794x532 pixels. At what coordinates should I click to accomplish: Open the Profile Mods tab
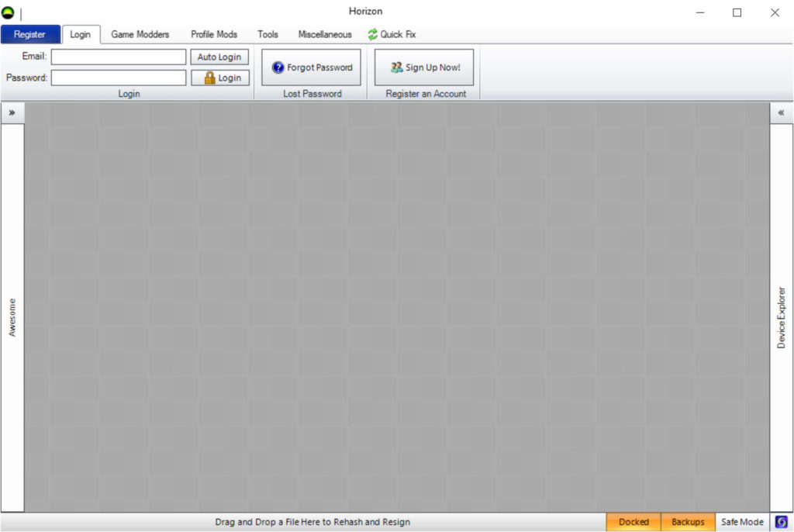coord(214,34)
